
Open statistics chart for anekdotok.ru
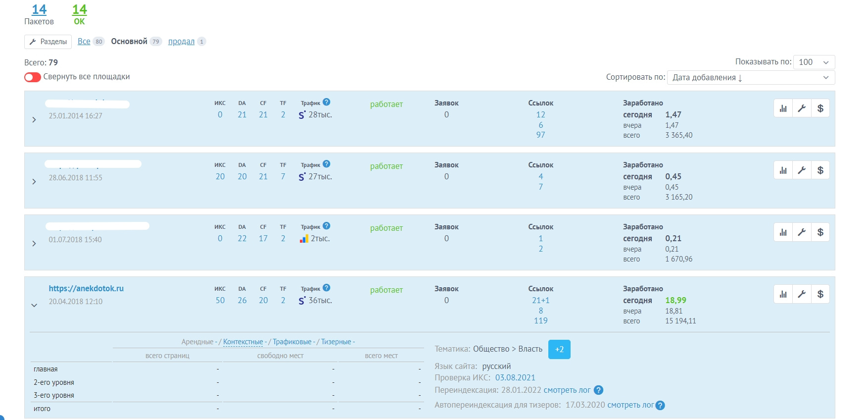click(783, 294)
